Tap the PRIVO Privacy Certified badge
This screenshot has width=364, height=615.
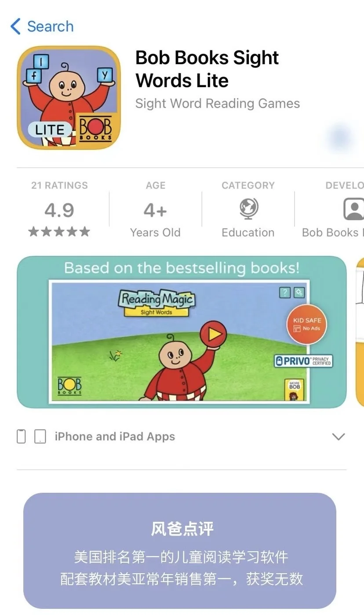tap(303, 361)
